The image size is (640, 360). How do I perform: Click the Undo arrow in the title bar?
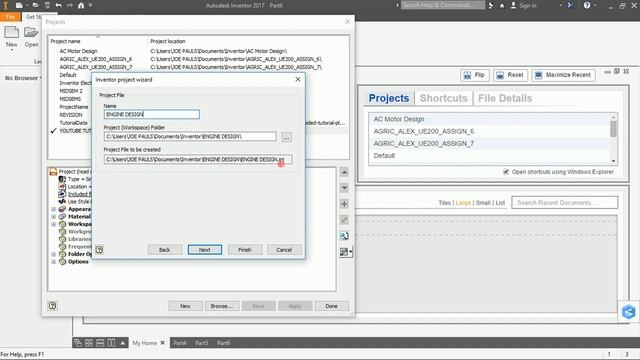pos(59,5)
